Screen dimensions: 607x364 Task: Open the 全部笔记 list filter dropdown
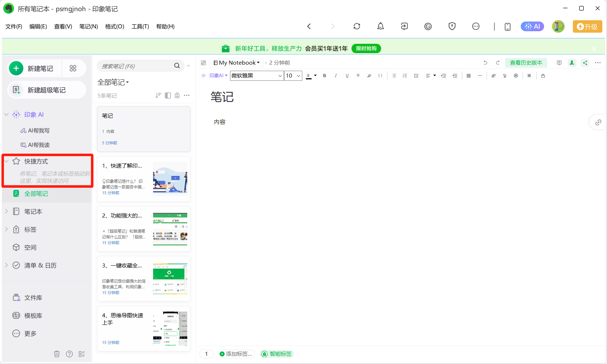pos(113,82)
